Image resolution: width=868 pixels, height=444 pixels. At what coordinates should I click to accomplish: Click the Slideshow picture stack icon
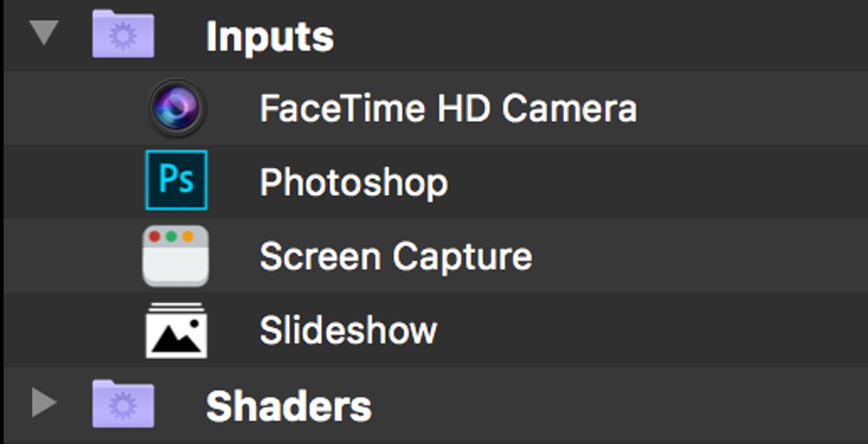pyautogui.click(x=176, y=330)
